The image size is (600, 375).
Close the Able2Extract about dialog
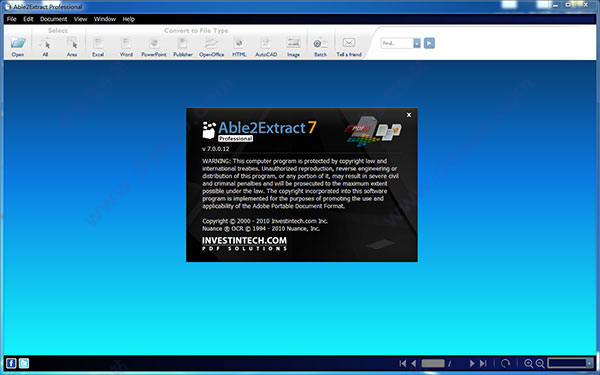click(x=409, y=115)
